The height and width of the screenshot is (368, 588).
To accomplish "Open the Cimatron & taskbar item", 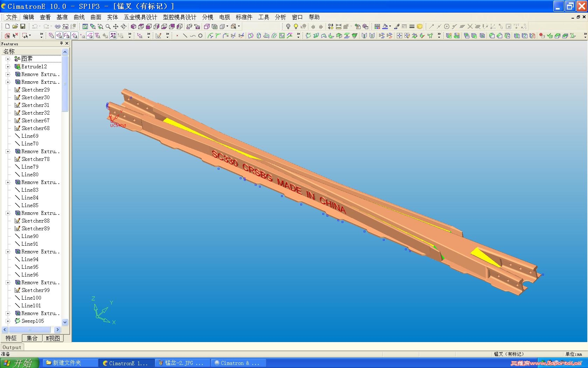I will [239, 363].
